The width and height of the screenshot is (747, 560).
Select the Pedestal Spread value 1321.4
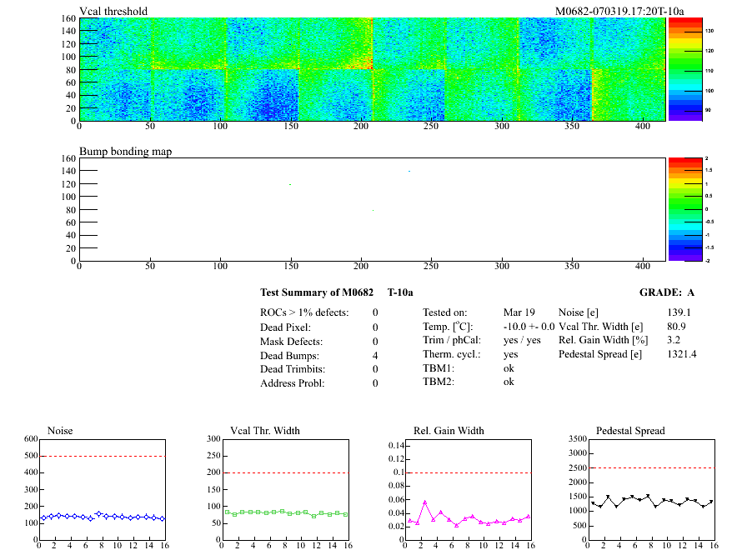(682, 354)
